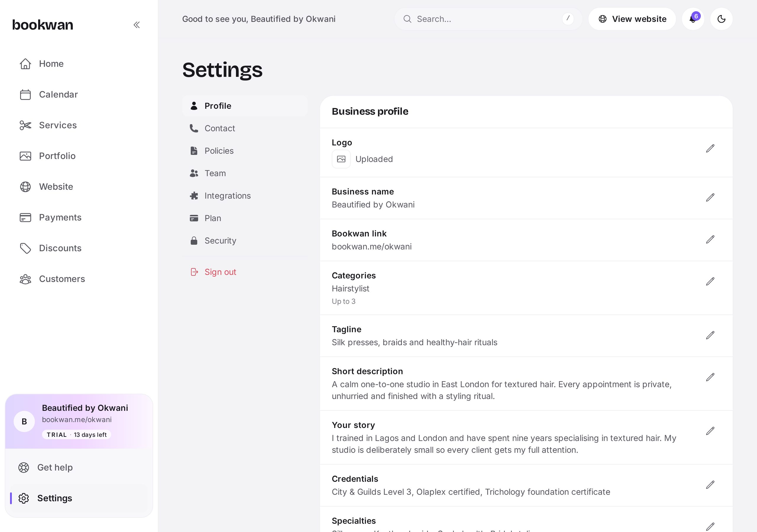Edit Business name pencil icon

point(710,198)
